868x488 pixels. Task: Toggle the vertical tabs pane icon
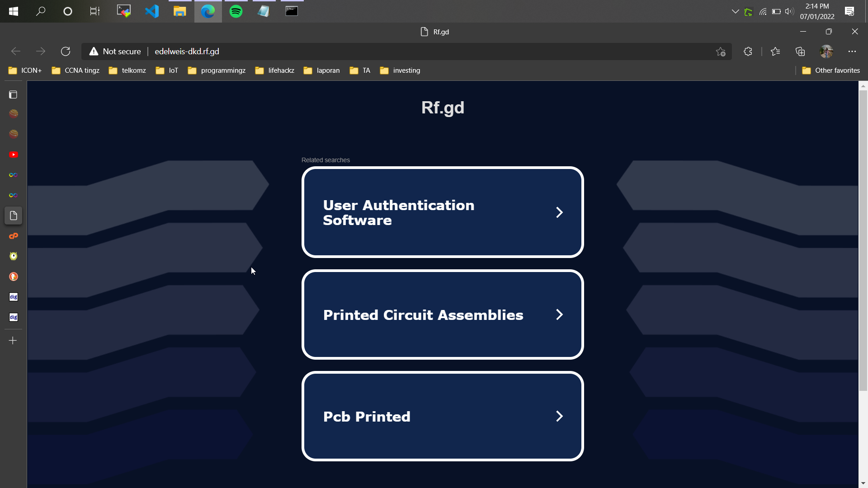click(13, 94)
